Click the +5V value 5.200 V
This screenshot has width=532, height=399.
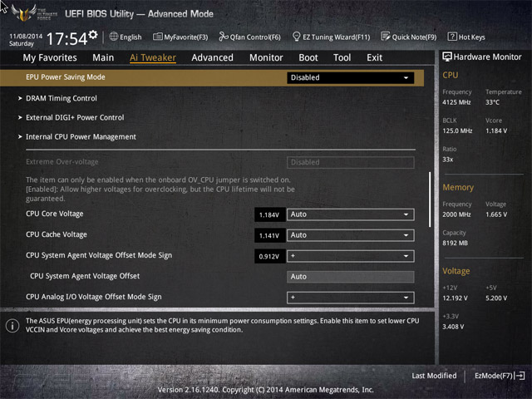[x=496, y=298]
